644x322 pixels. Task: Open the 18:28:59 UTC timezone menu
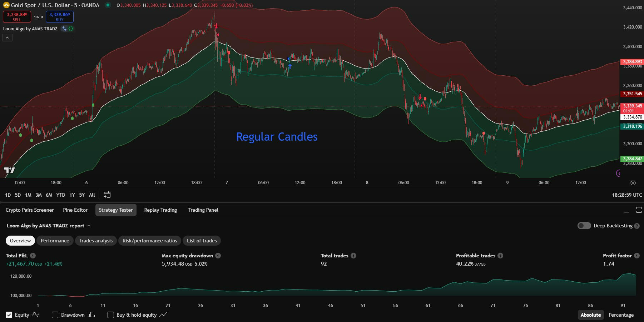pos(627,195)
